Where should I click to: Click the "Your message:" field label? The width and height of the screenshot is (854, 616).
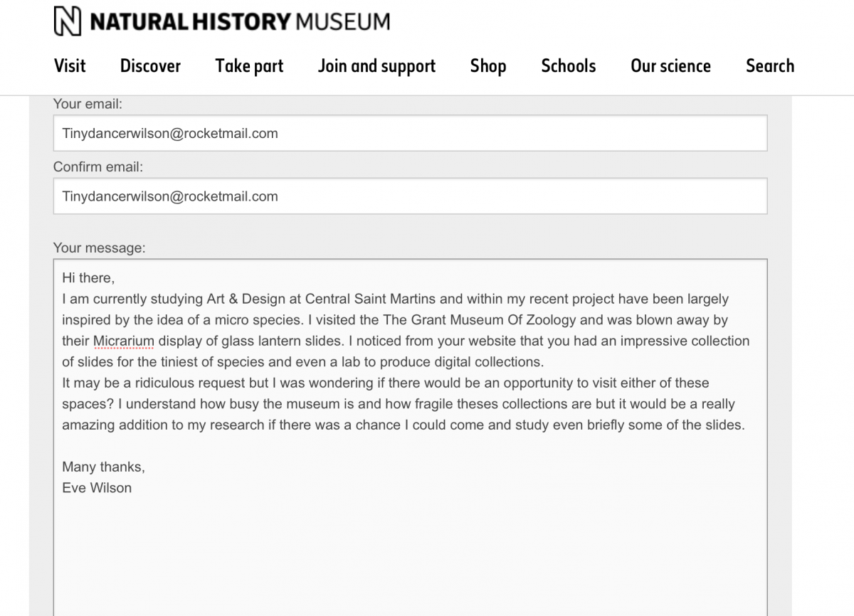point(99,248)
